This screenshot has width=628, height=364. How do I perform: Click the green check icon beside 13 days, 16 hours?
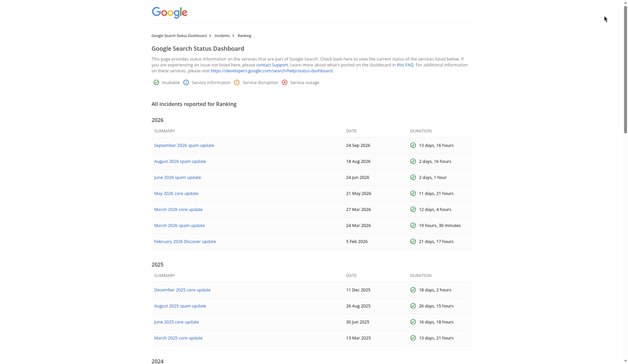coord(413,145)
